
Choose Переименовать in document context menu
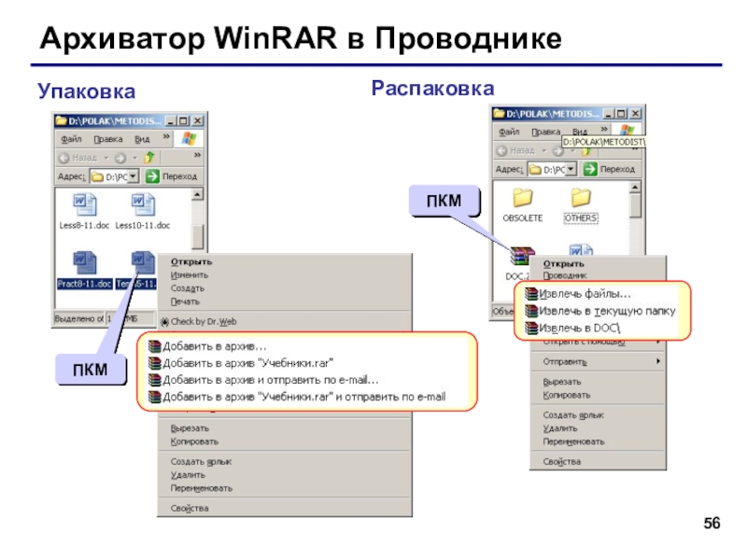[202, 488]
